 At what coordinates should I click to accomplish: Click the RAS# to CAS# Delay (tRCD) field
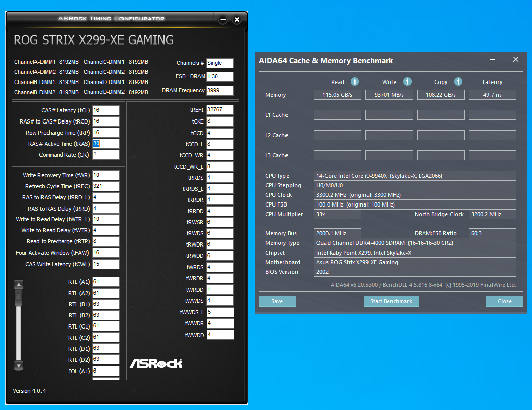[x=106, y=121]
